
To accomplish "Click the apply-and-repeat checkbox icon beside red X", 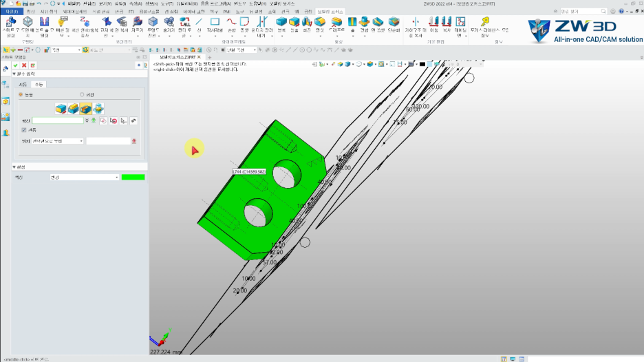I will [33, 65].
